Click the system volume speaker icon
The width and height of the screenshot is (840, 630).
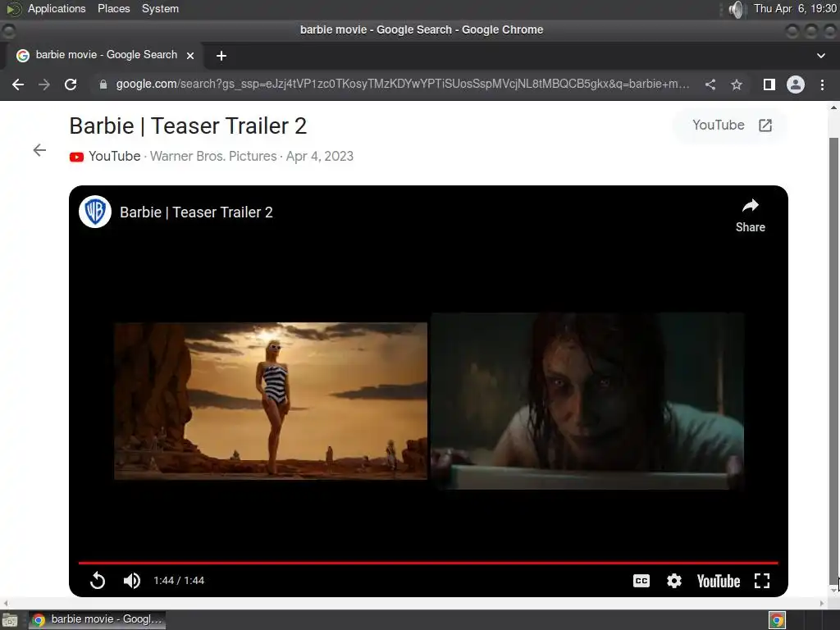coord(737,9)
